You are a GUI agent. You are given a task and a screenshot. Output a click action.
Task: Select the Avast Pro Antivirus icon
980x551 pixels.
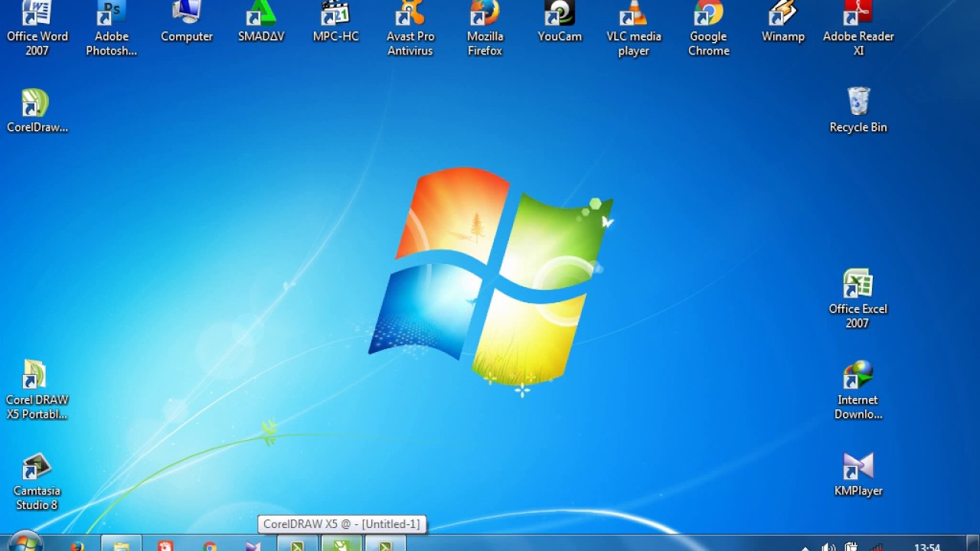(410, 29)
